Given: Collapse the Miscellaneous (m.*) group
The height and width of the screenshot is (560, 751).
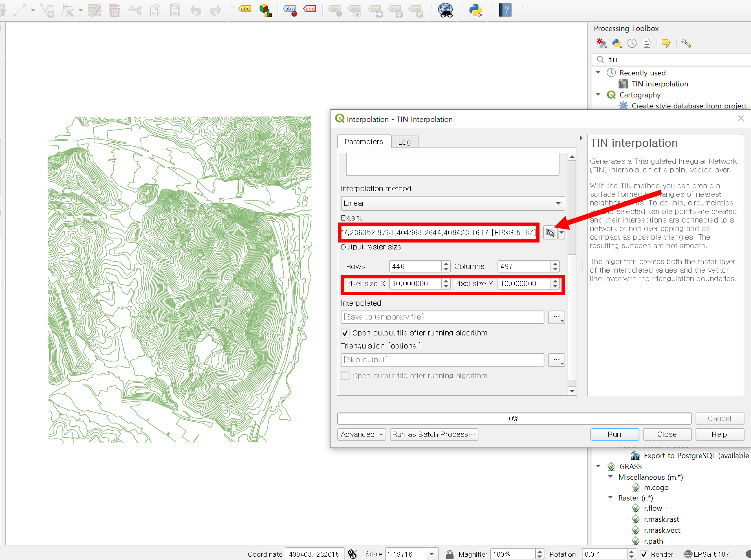Looking at the screenshot, I should pyautogui.click(x=610, y=476).
